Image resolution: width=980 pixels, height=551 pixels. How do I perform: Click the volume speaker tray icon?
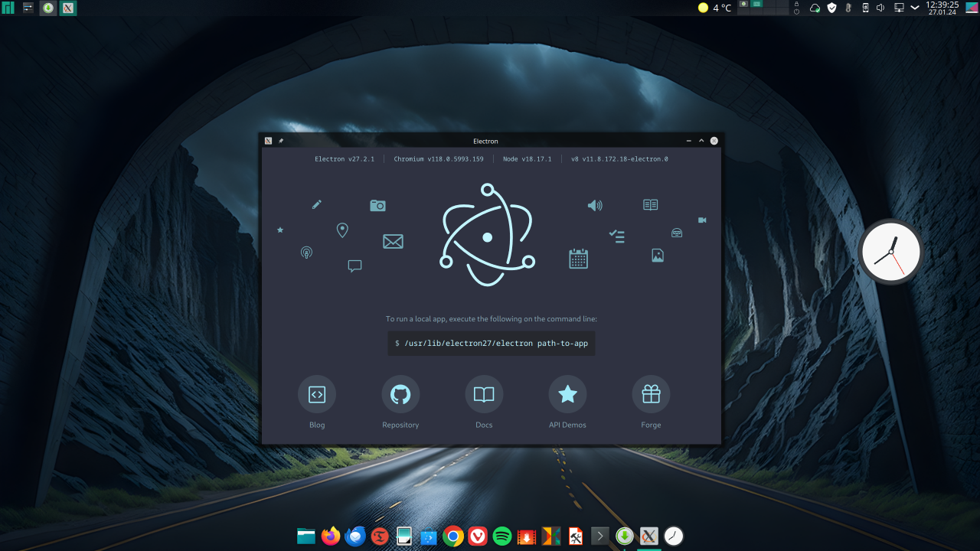880,8
